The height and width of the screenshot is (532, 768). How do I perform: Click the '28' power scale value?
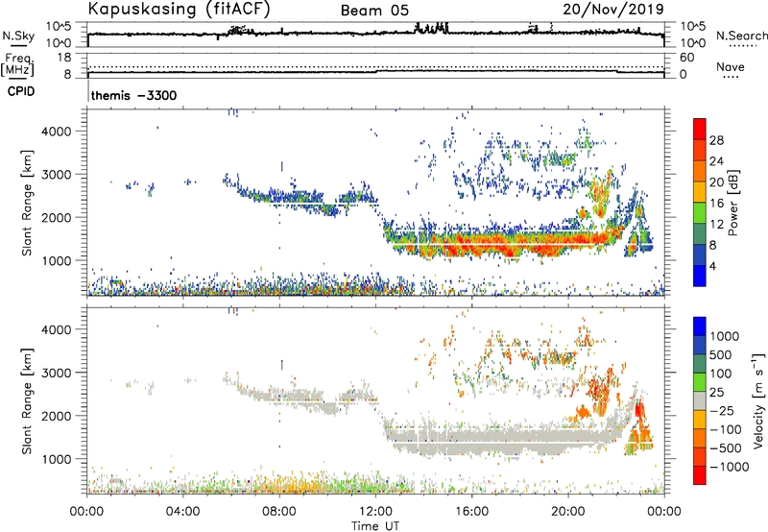click(x=716, y=140)
